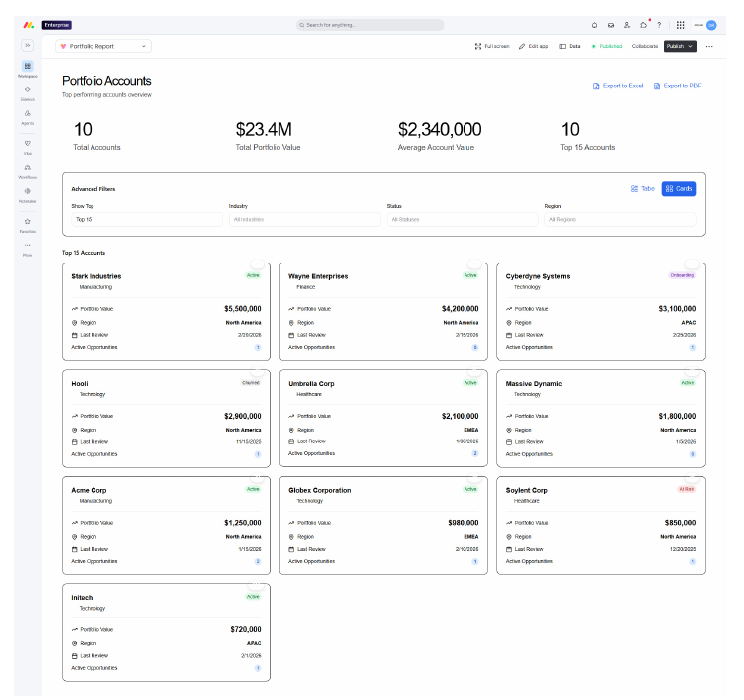This screenshot has height=700, width=744.
Task: Click the $5,500,000 portfolio value
Action: point(243,309)
